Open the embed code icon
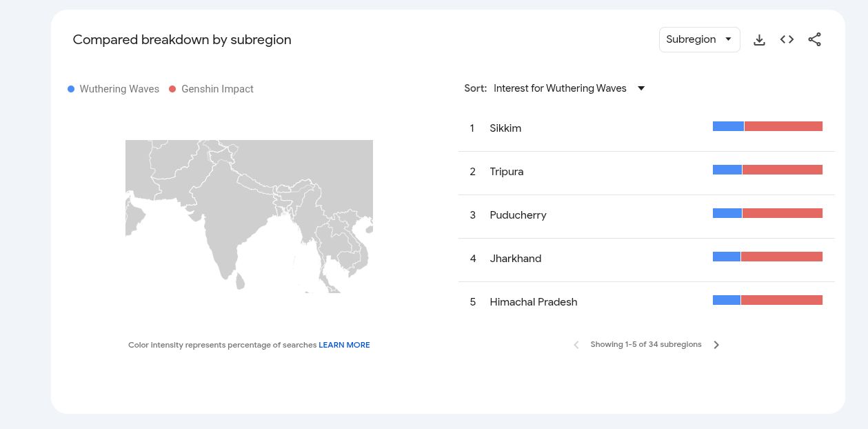This screenshot has height=429, width=868. coord(787,40)
